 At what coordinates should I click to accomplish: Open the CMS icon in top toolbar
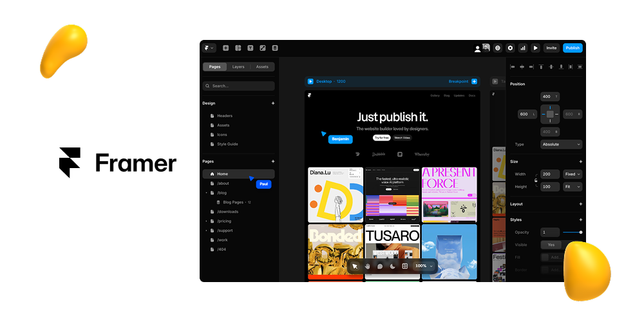275,48
